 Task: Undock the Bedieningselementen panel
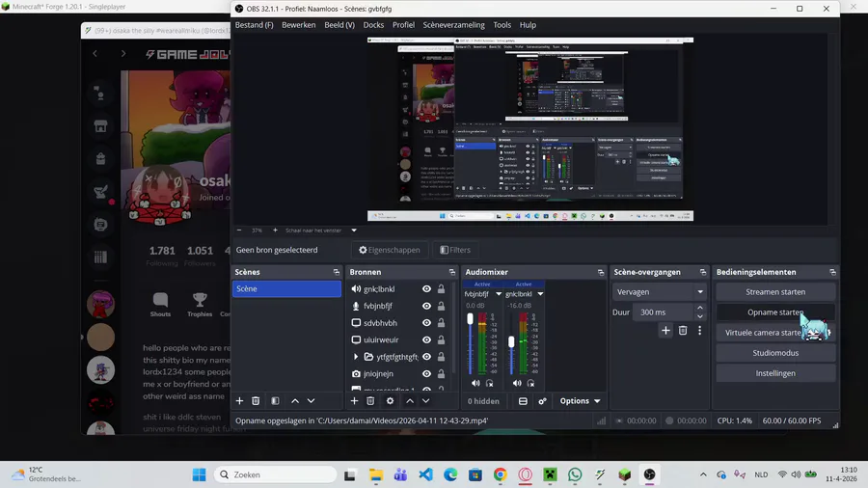coord(832,272)
